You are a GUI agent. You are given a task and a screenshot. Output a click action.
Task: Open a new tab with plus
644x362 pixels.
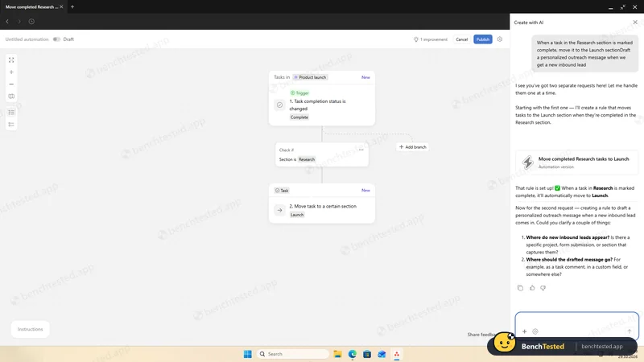point(72,6)
